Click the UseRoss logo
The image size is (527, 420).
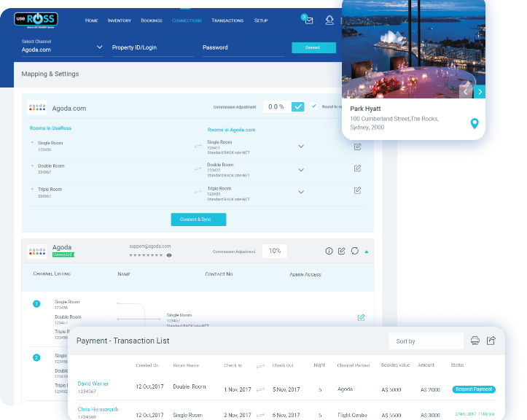pos(36,20)
